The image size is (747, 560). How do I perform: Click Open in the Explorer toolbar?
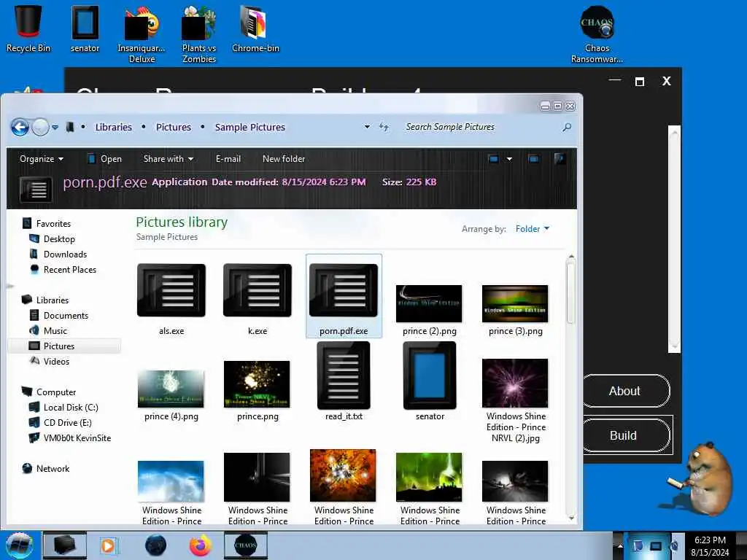(x=105, y=159)
